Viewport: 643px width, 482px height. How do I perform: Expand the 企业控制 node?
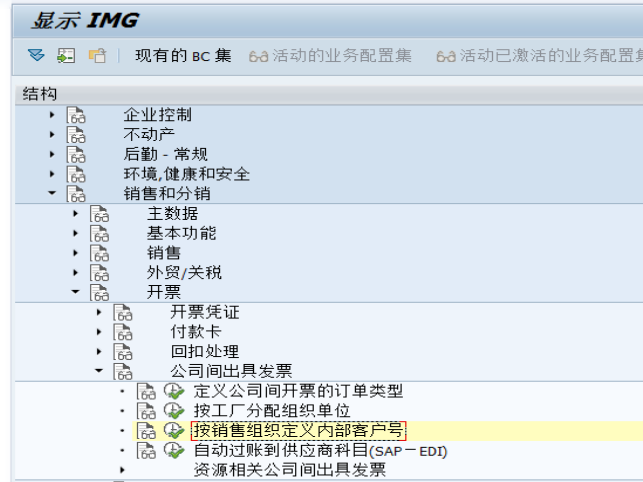pyautogui.click(x=52, y=115)
